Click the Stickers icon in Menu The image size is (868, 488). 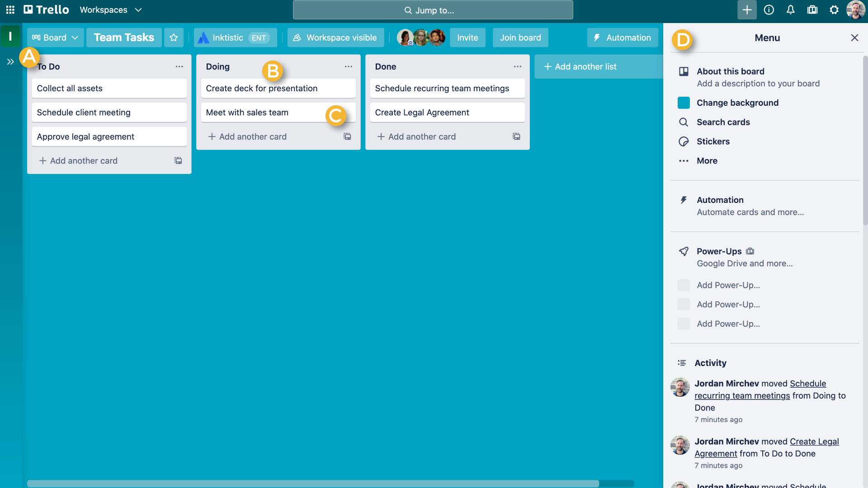(684, 141)
